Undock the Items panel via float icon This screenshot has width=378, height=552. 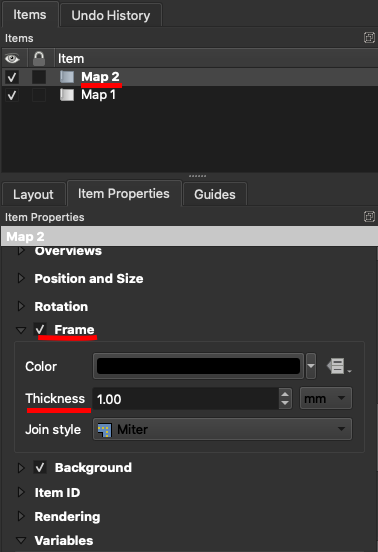(x=369, y=37)
